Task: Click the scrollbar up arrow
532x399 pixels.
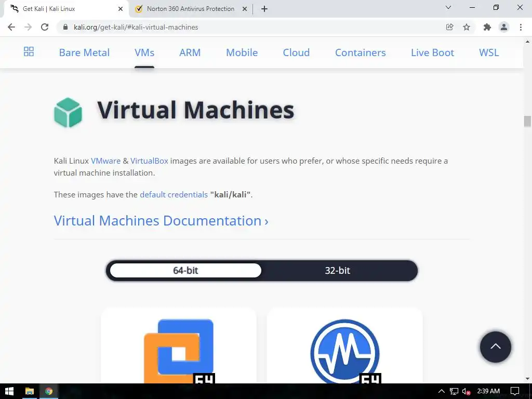Action: pyautogui.click(x=527, y=42)
